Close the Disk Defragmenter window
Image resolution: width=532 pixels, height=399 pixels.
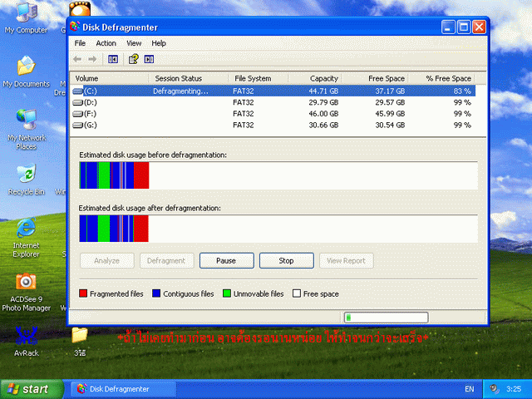click(479, 27)
